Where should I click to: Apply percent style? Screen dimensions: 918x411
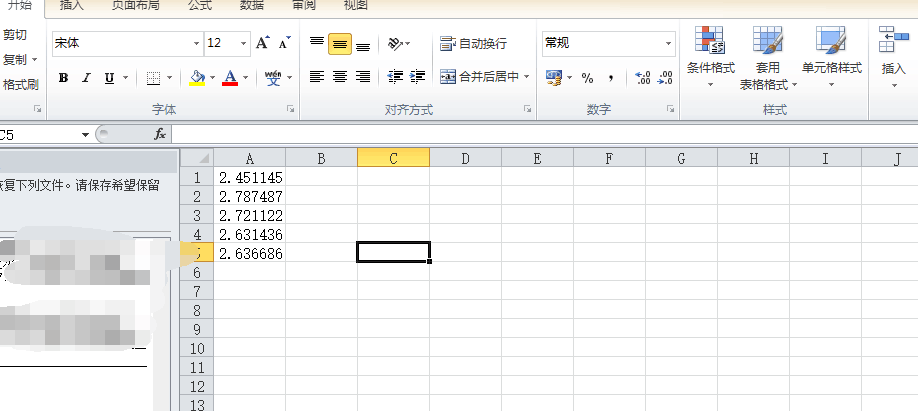point(588,78)
